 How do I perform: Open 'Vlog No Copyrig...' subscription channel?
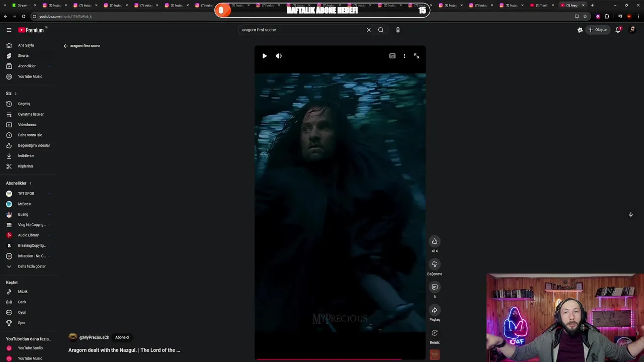tap(28, 225)
